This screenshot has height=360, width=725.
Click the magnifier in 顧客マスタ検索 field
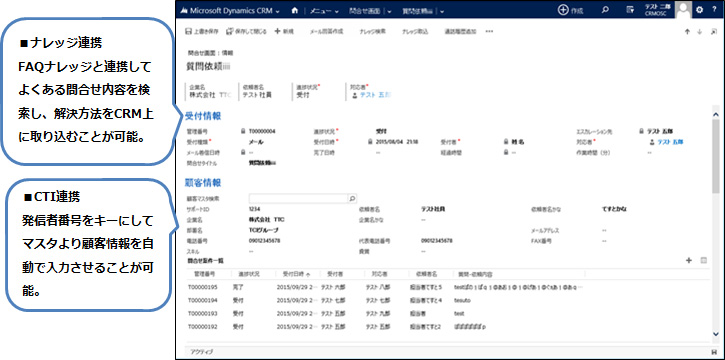point(352,199)
